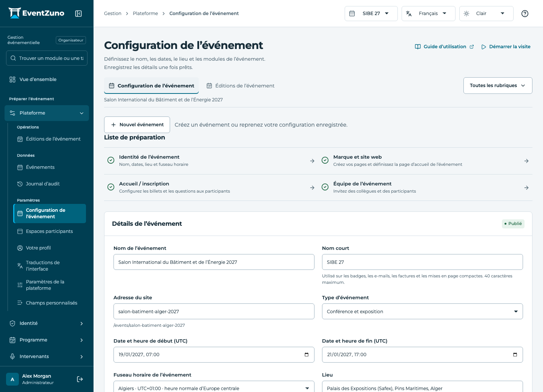The width and height of the screenshot is (543, 392).
Task: Open Événements in the sidebar
Action: coord(49,167)
